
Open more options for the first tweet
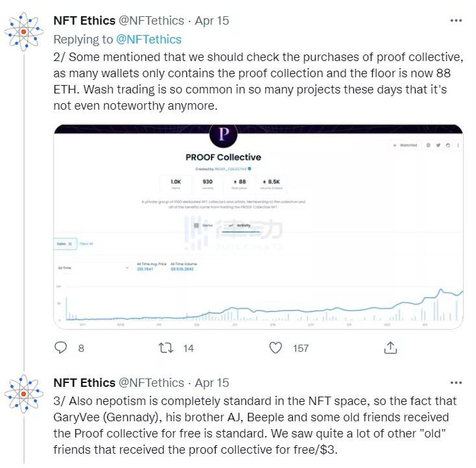(x=456, y=21)
